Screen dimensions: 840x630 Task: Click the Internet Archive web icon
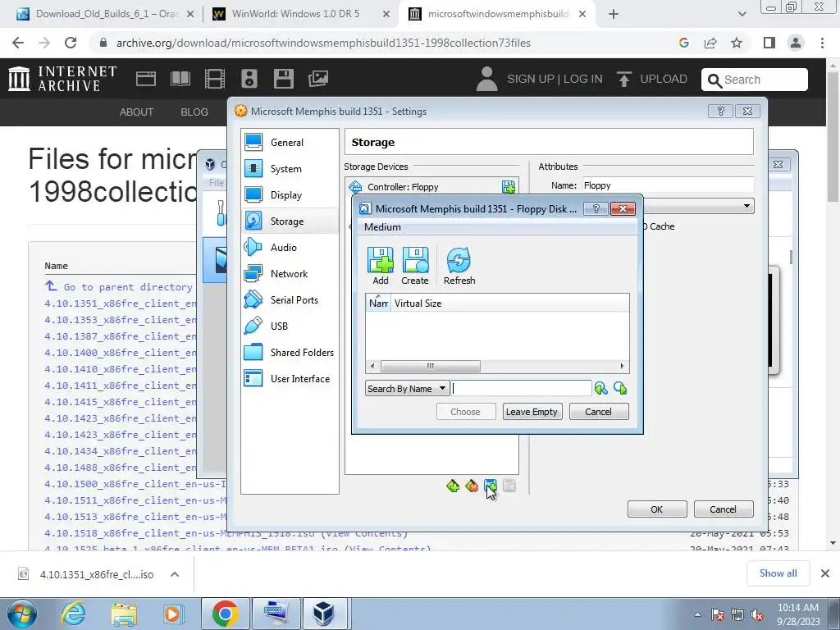[146, 79]
